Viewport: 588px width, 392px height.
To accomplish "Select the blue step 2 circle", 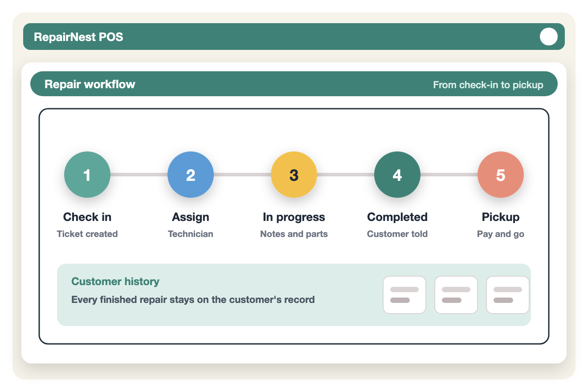I will tap(191, 175).
